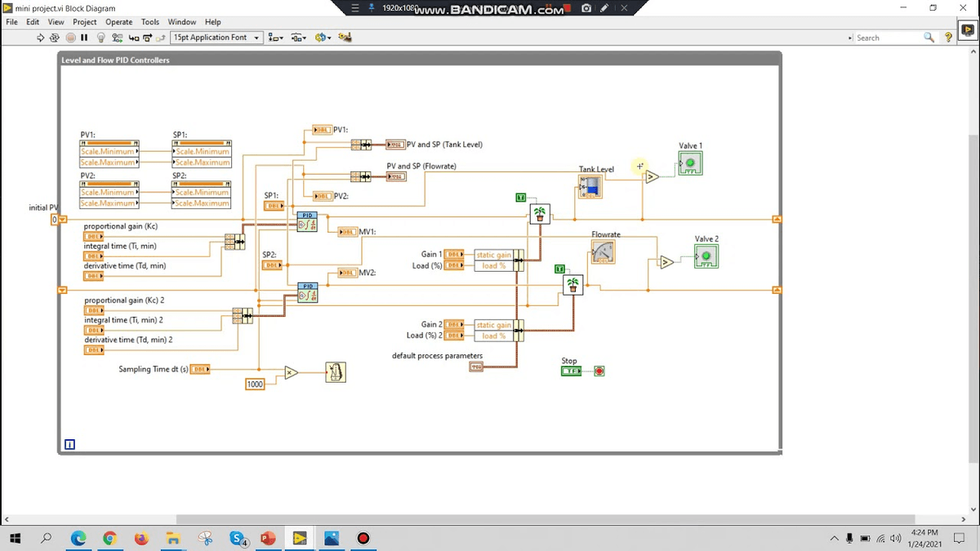Open the Operate menu
980x551 pixels.
click(x=118, y=22)
